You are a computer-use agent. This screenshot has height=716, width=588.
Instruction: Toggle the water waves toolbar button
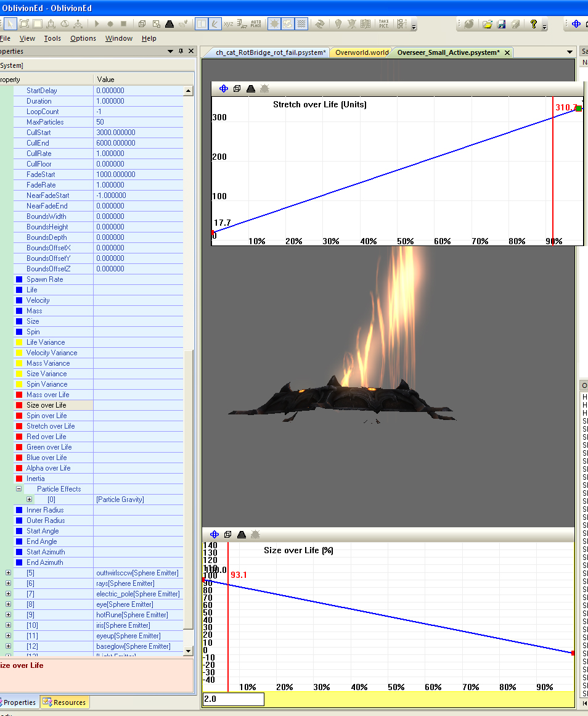pyautogui.click(x=301, y=24)
